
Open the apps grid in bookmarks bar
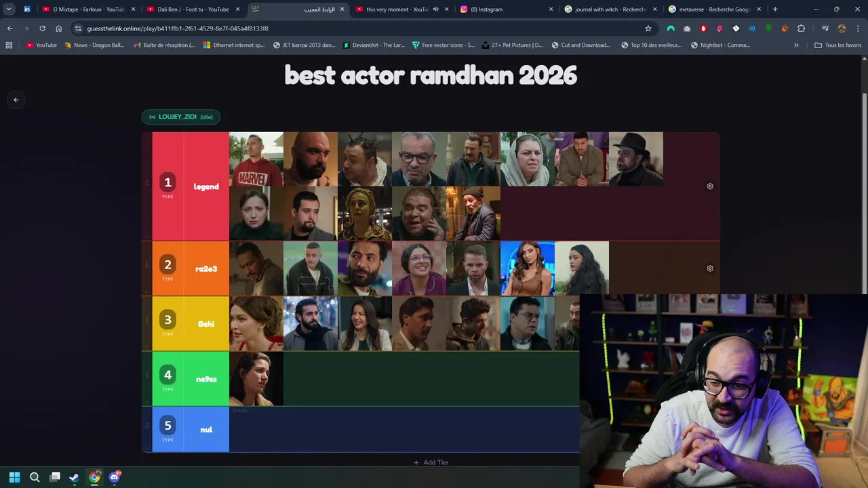pos(9,45)
